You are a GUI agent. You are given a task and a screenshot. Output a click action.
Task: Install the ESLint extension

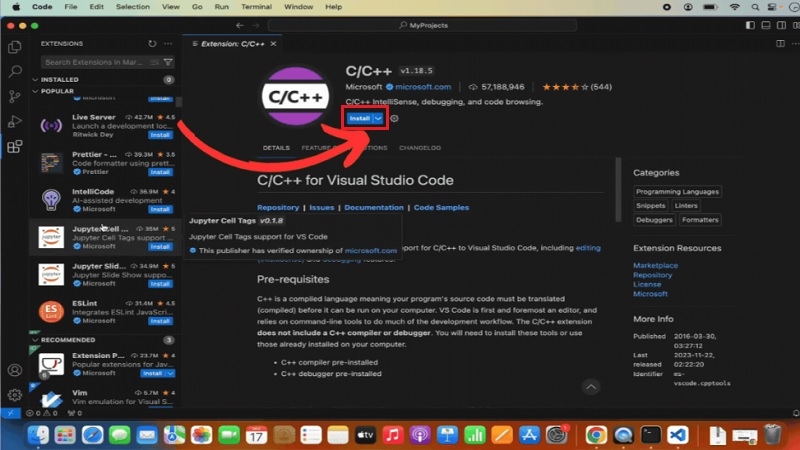pos(160,321)
